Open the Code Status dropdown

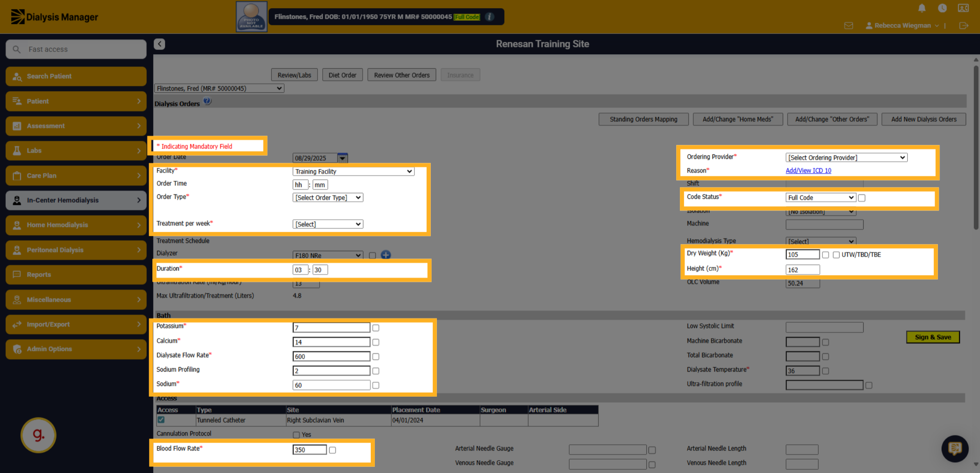tap(820, 198)
